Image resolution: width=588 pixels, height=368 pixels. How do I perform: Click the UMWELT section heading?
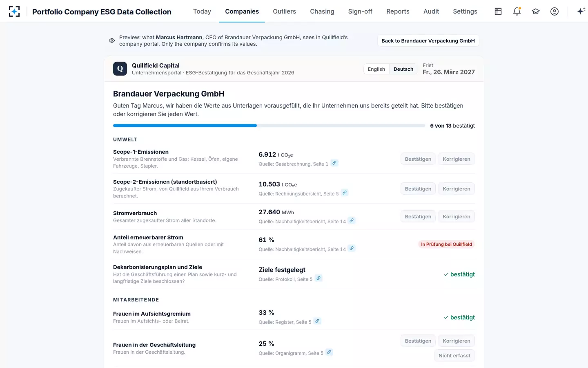125,139
